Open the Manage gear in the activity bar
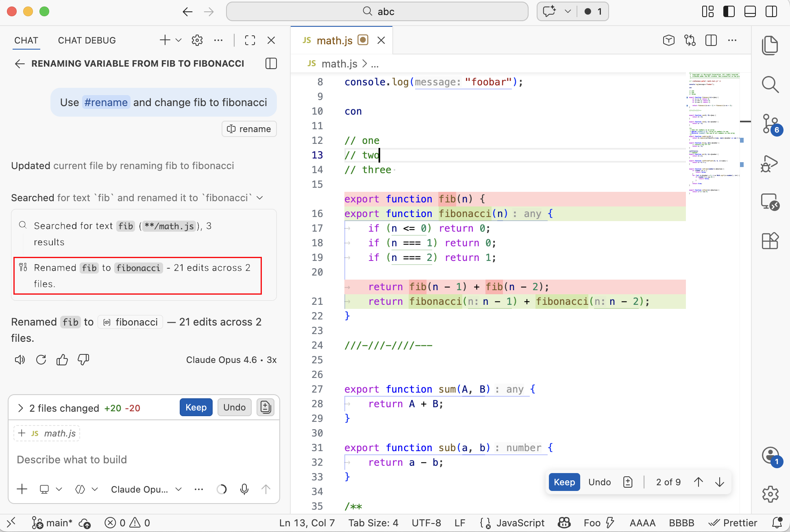 pyautogui.click(x=770, y=494)
